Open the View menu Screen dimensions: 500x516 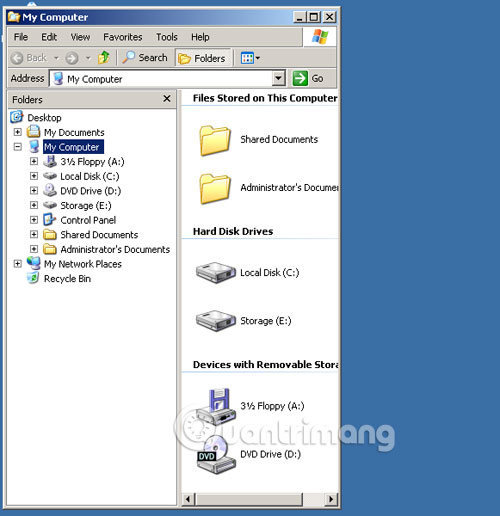click(x=80, y=37)
